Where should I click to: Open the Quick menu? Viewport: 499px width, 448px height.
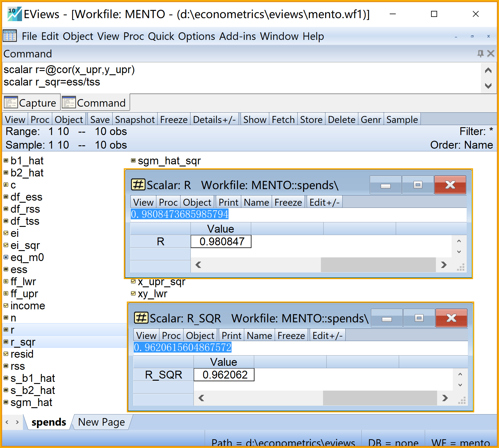(161, 36)
